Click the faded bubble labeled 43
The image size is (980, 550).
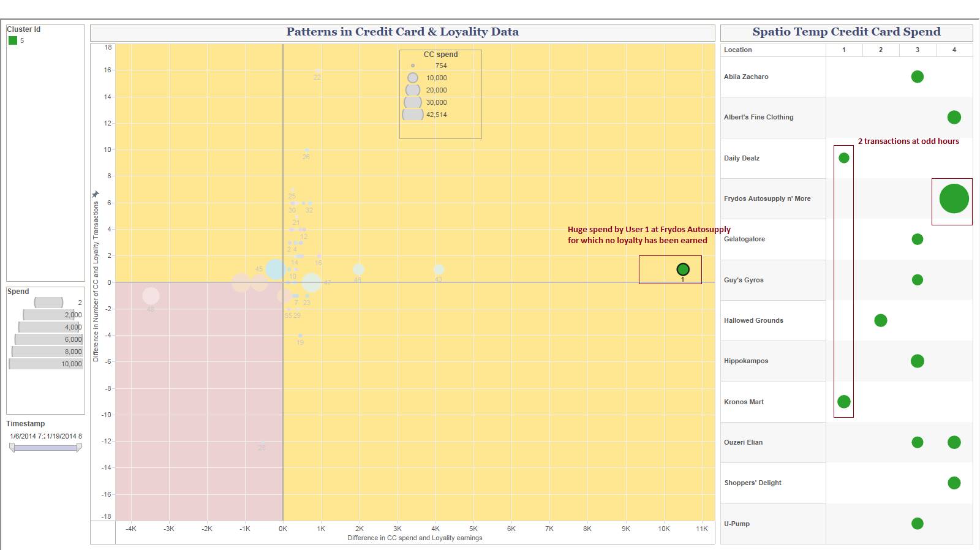tap(439, 269)
